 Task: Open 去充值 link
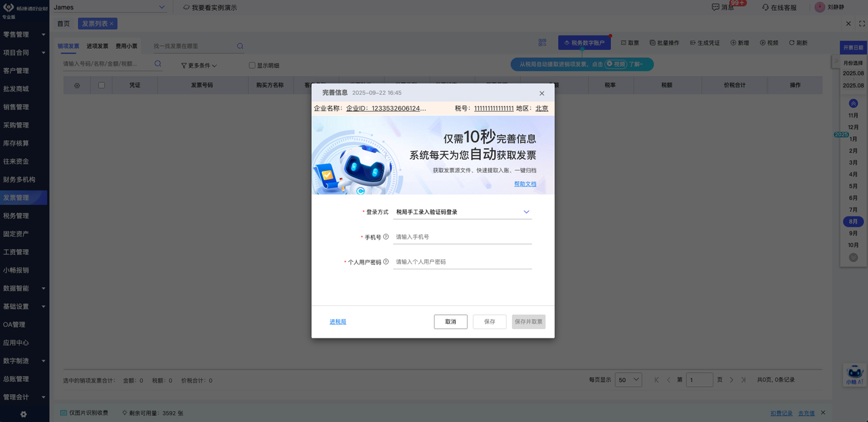pyautogui.click(x=806, y=413)
